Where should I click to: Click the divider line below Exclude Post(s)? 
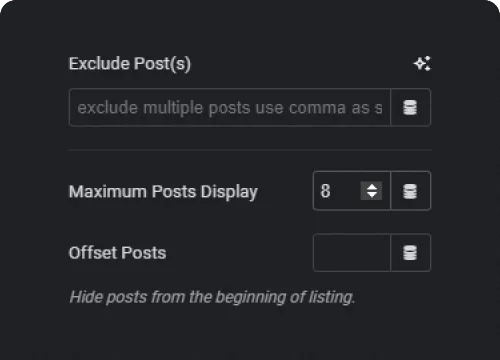pyautogui.click(x=250, y=150)
